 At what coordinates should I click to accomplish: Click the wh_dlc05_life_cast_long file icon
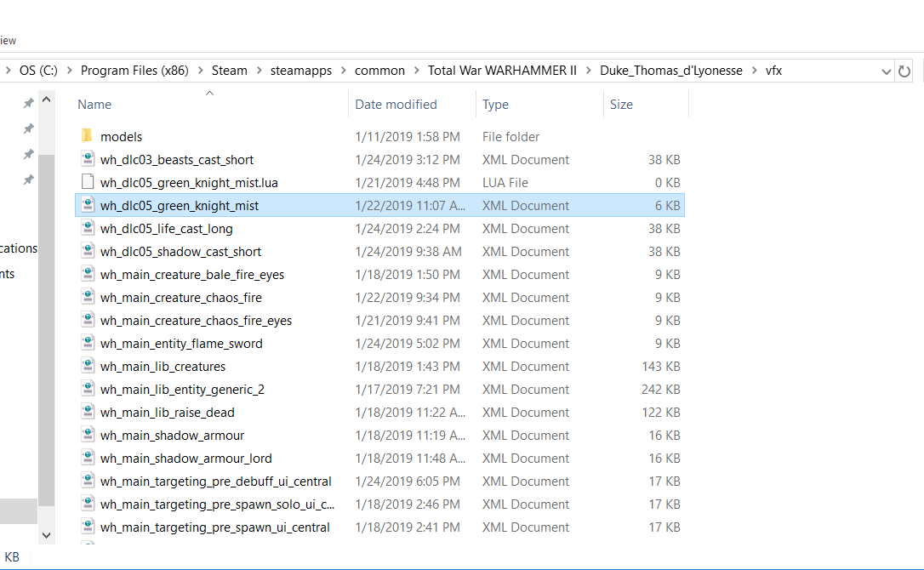coord(88,228)
